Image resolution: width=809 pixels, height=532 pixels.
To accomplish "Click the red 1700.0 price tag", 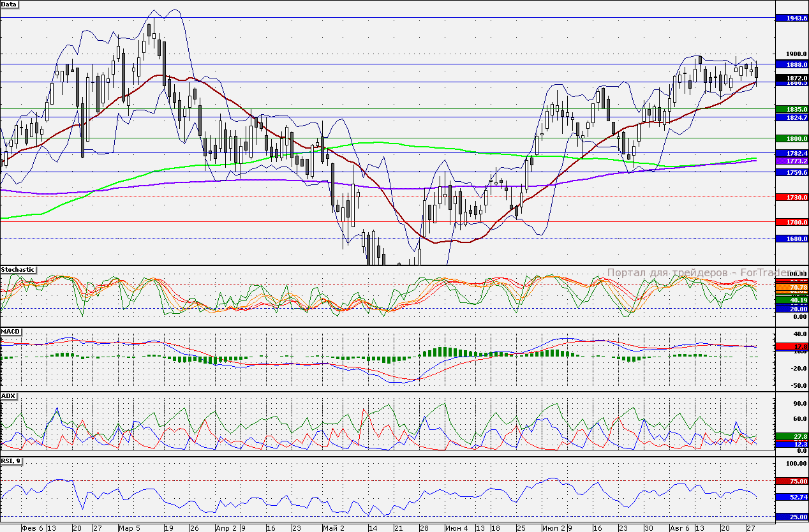I will point(791,222).
